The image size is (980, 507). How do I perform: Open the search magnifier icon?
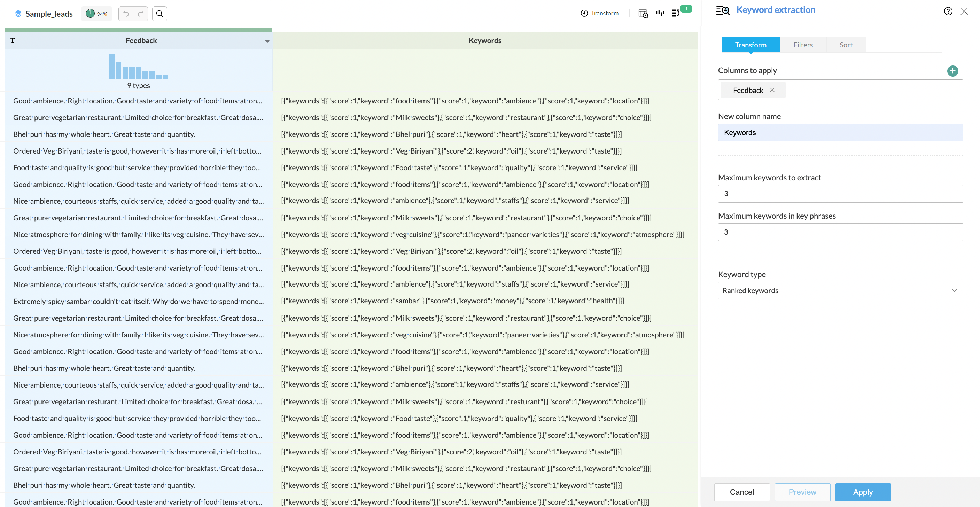pyautogui.click(x=160, y=14)
